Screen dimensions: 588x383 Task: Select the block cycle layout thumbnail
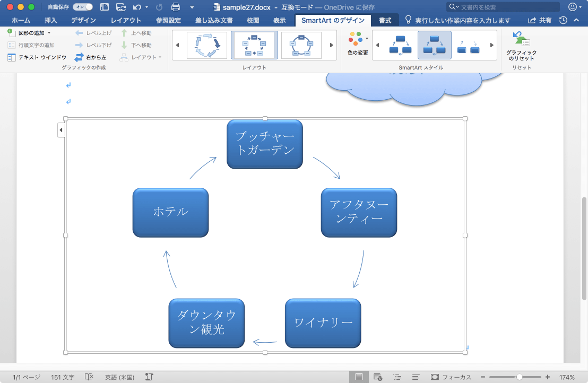click(x=254, y=45)
